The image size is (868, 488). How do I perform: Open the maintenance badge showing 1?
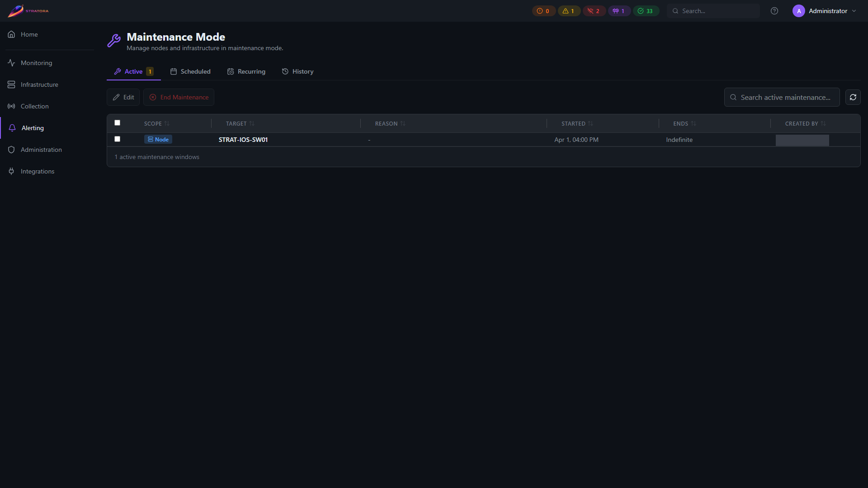point(619,11)
